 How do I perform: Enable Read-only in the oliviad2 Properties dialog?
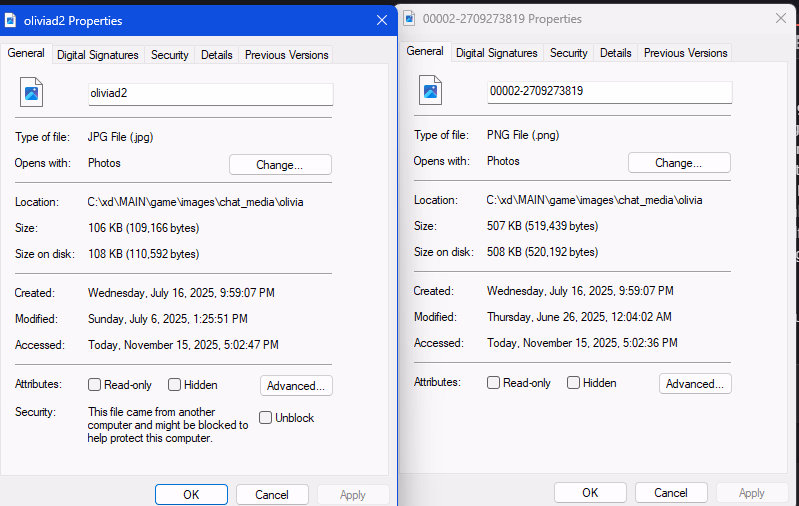point(95,385)
